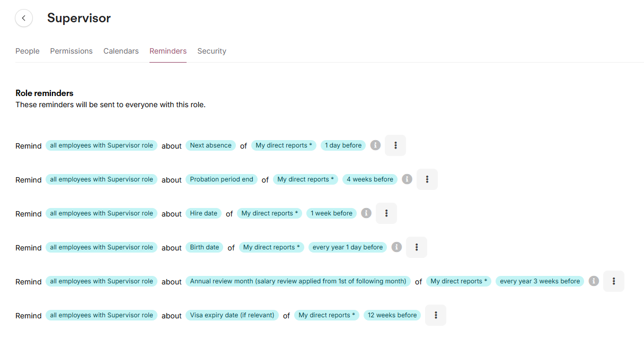Click the Supervisor role tag in Annual review row

coord(102,281)
